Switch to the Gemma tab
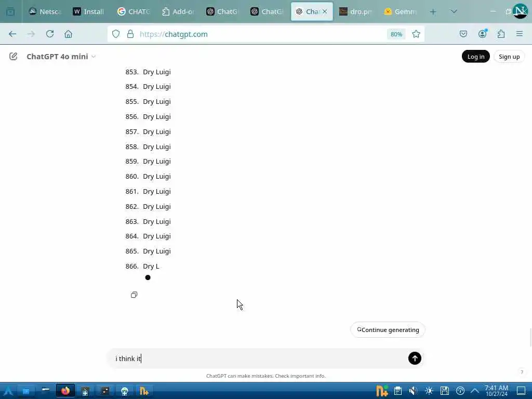This screenshot has width=532, height=399. (x=400, y=12)
